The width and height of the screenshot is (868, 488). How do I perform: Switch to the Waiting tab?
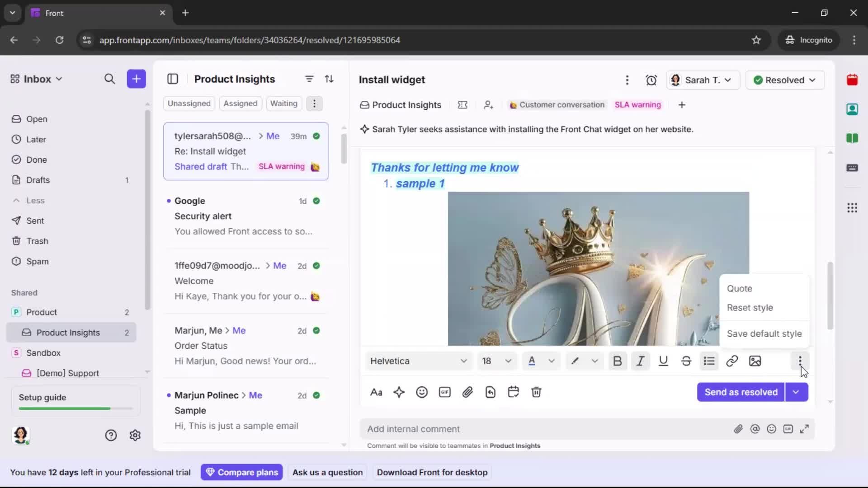pyautogui.click(x=283, y=103)
